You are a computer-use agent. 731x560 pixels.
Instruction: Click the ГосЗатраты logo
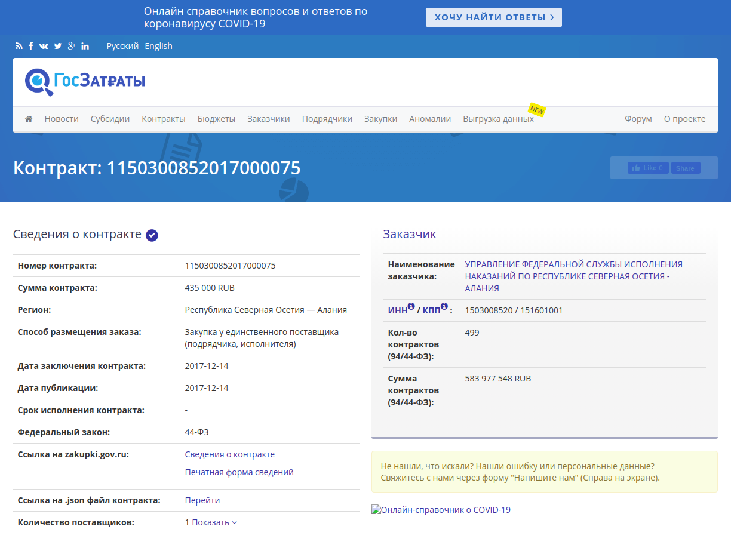coord(85,81)
